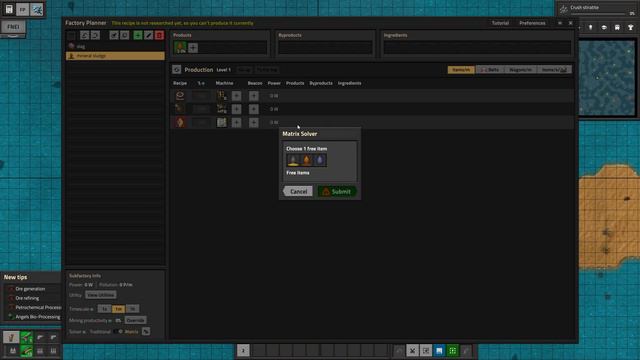Click the Production refresh icon

[x=176, y=70]
